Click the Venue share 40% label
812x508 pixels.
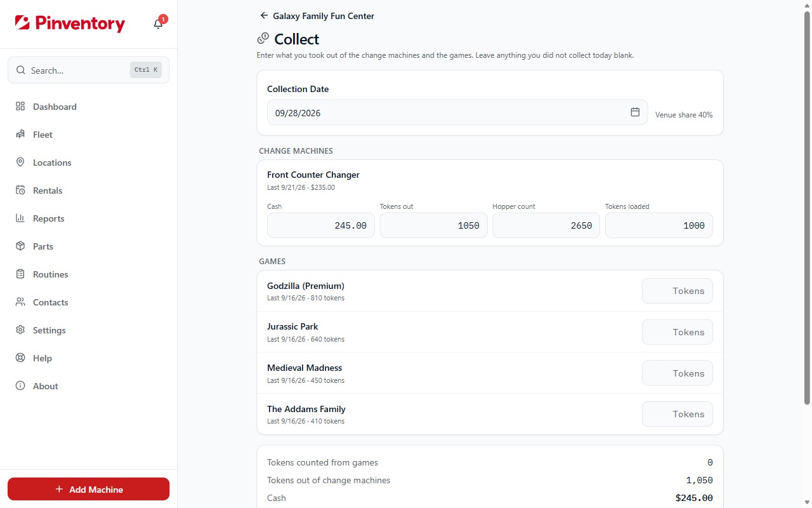(x=684, y=115)
